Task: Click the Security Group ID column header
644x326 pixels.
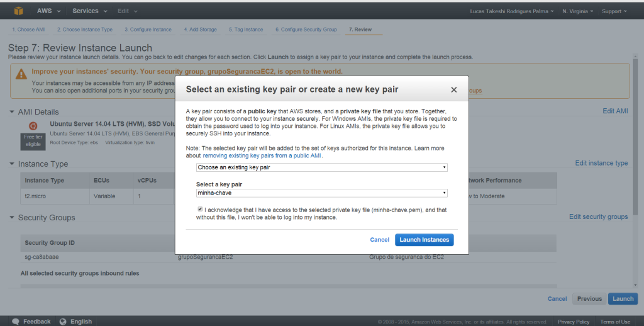Action: [x=50, y=242]
